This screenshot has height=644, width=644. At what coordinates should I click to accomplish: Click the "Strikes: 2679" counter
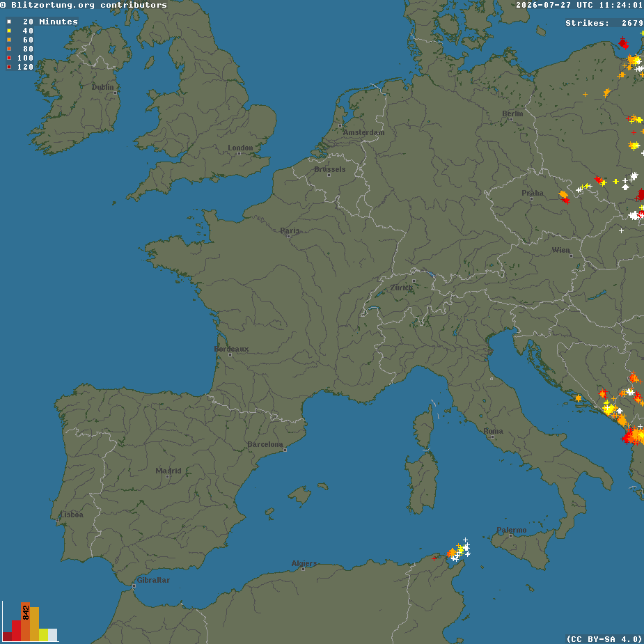(x=604, y=23)
